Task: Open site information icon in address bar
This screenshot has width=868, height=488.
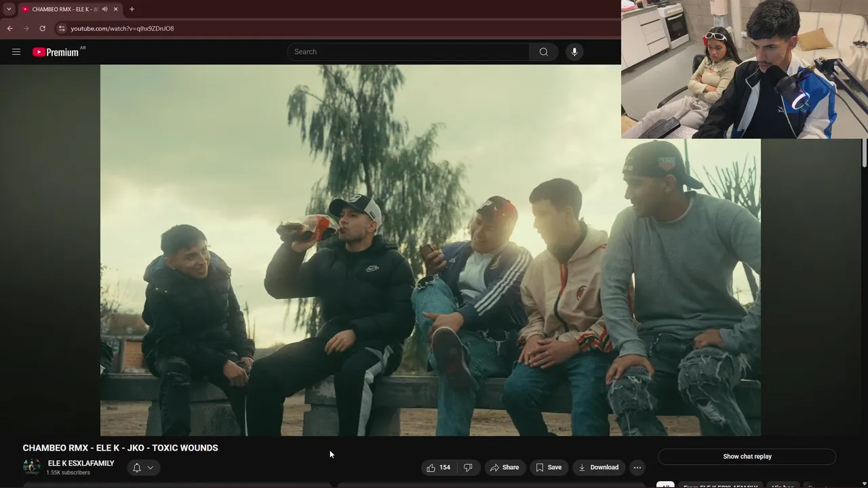Action: click(x=61, y=28)
